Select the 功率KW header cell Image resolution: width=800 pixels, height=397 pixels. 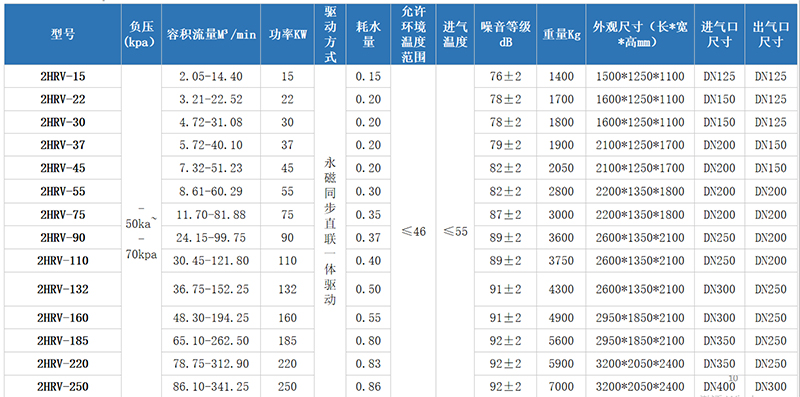pos(288,34)
